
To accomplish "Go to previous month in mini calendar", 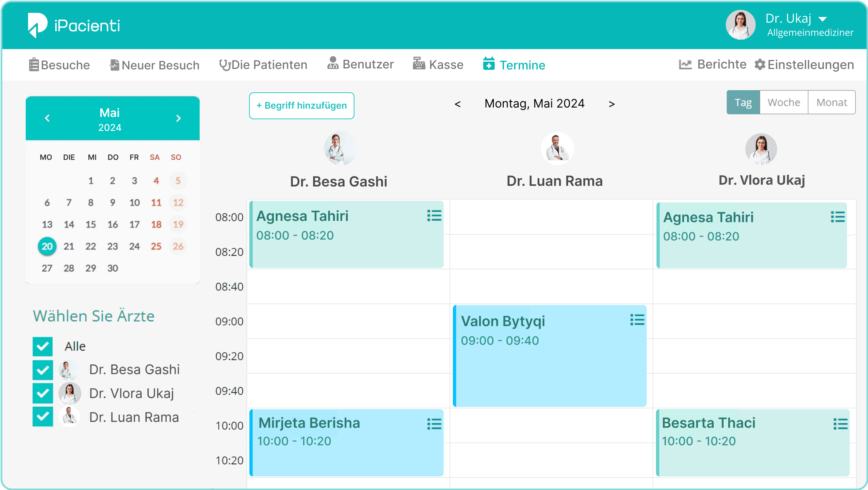I will coord(48,118).
